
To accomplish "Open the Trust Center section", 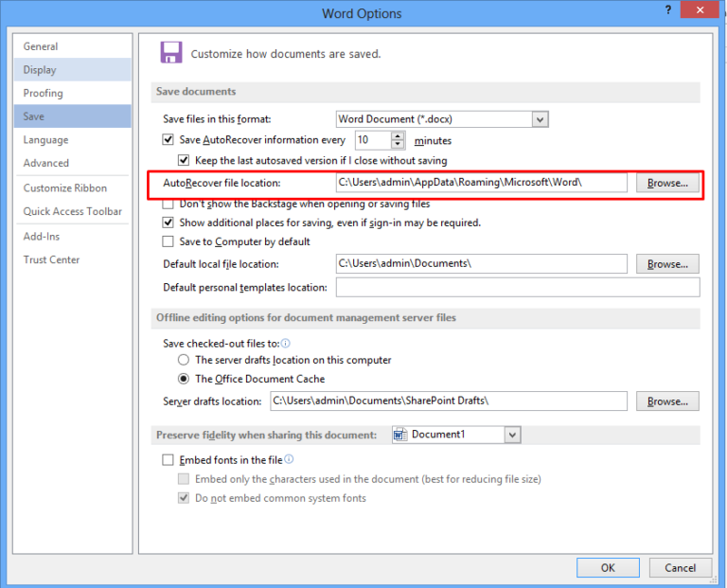I will 52,259.
